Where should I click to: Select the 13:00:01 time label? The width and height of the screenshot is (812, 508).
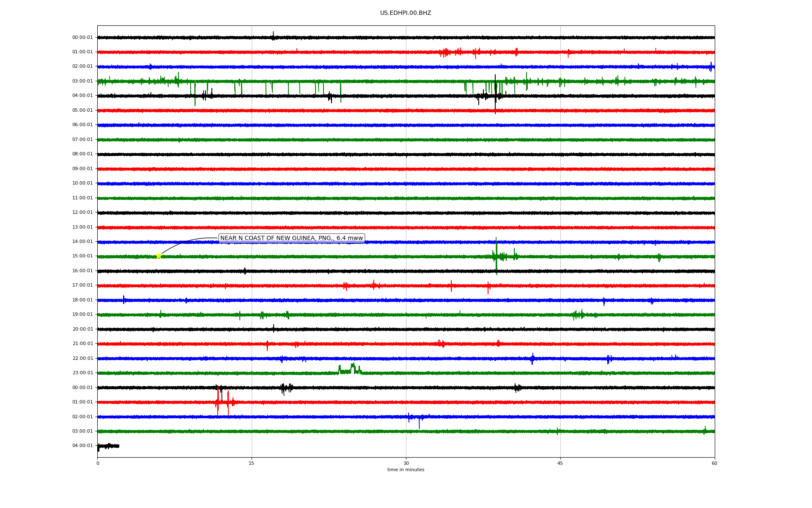point(82,227)
